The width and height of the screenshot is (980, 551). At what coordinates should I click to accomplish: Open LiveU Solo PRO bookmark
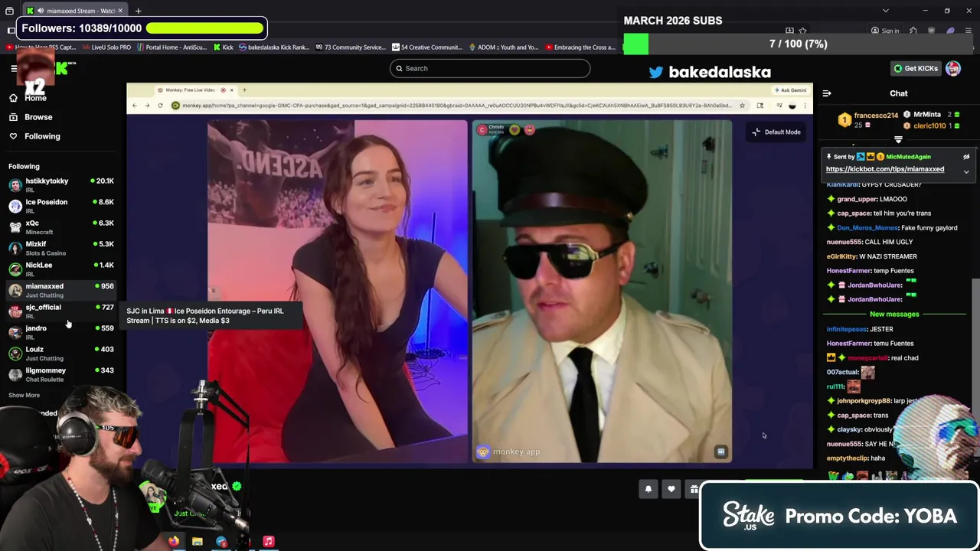click(x=106, y=47)
